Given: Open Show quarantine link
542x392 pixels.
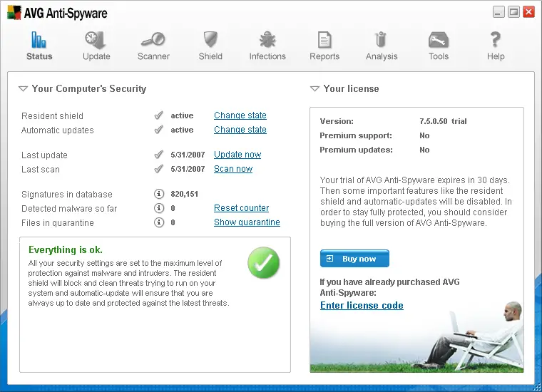Looking at the screenshot, I should [247, 222].
